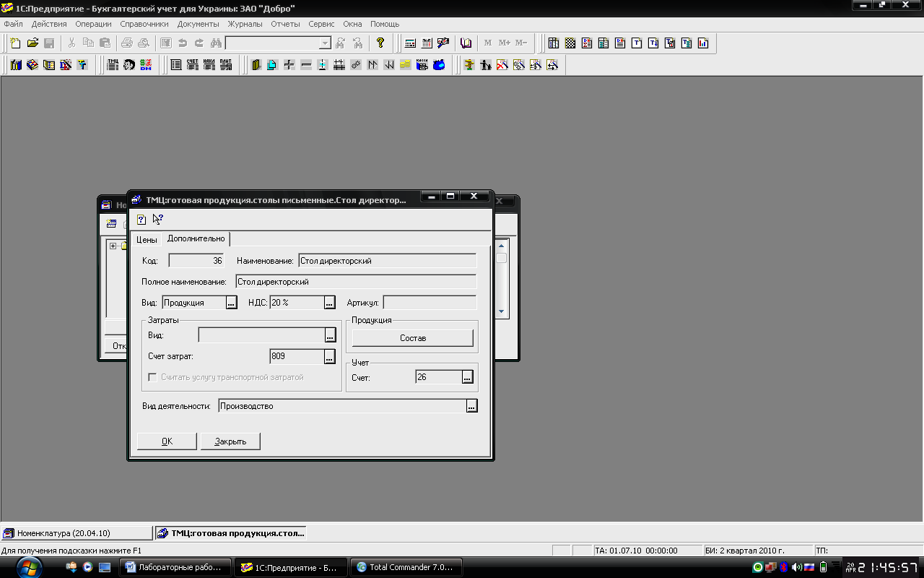Click the bar chart report icon
924x578 pixels.
(x=703, y=43)
